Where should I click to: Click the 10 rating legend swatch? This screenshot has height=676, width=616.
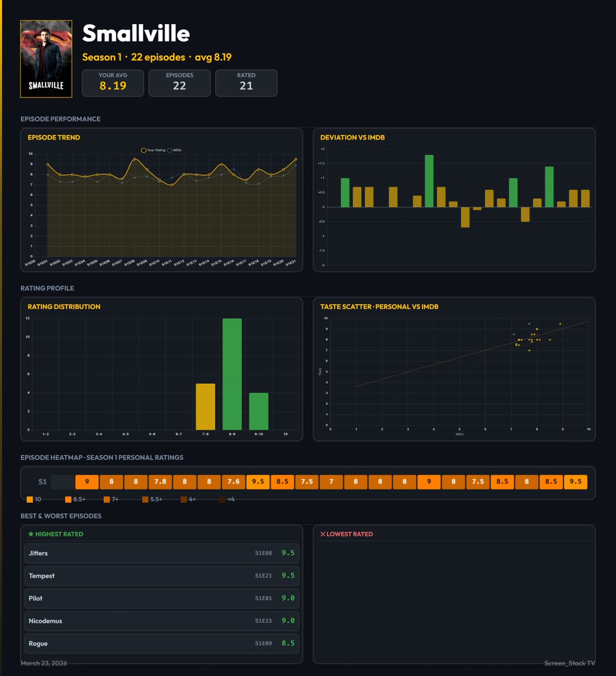point(30,499)
